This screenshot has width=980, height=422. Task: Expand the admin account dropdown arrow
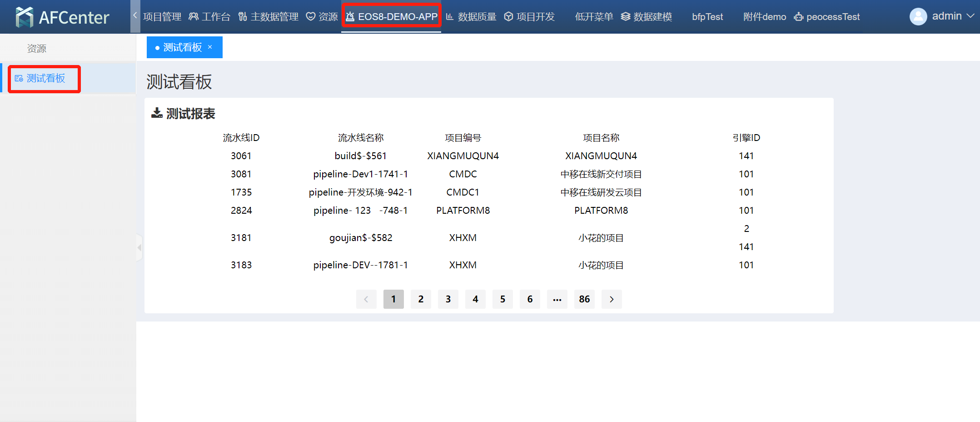(970, 16)
